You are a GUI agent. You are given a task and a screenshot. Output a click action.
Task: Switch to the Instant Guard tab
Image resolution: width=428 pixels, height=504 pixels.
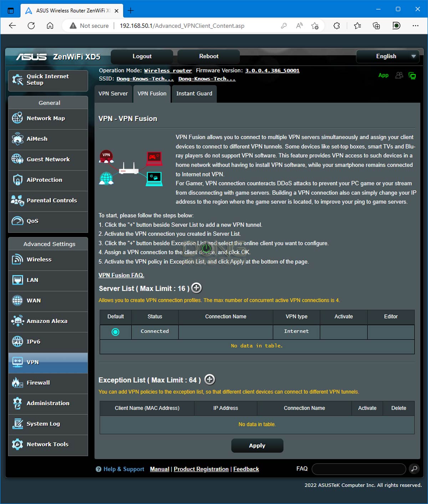[194, 94]
